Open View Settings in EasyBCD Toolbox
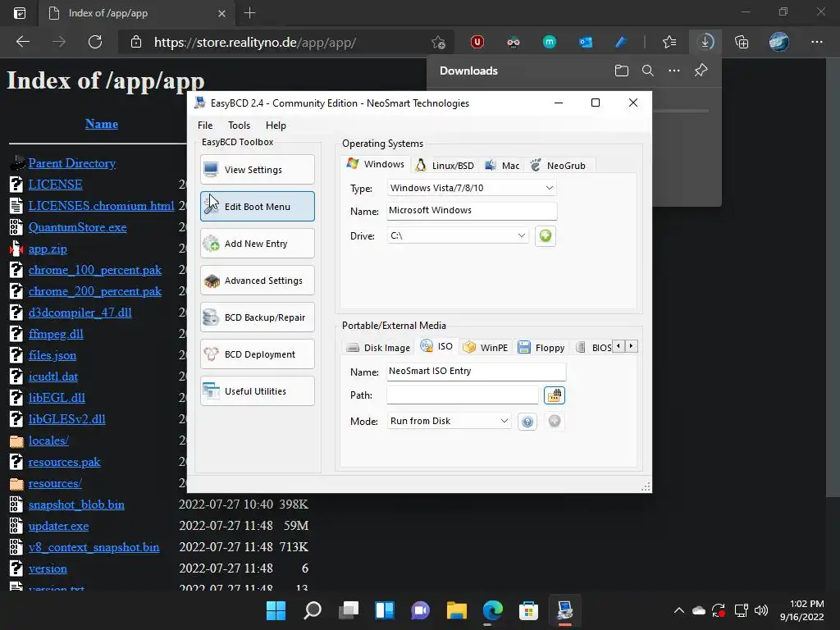The height and width of the screenshot is (630, 840). [x=257, y=169]
